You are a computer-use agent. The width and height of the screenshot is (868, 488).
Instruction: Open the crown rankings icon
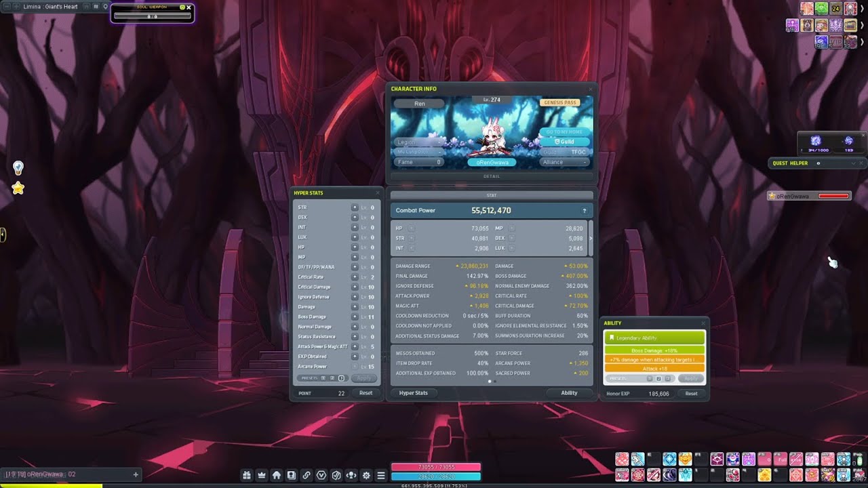pyautogui.click(x=262, y=475)
